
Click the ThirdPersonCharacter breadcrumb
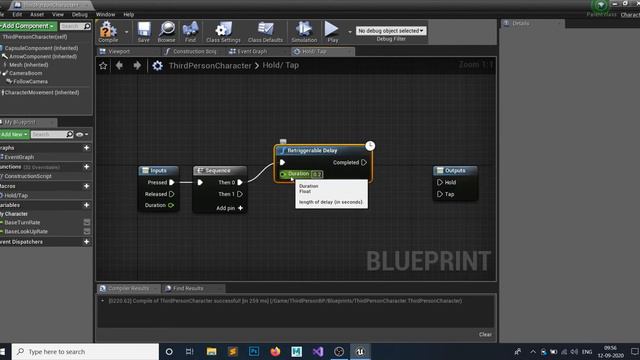point(210,66)
